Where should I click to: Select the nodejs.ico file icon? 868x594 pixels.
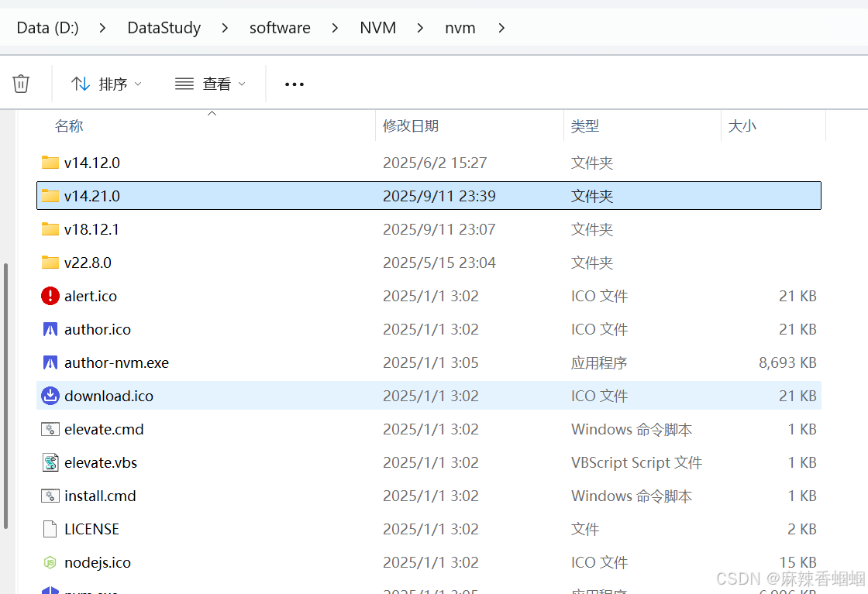[x=50, y=562]
